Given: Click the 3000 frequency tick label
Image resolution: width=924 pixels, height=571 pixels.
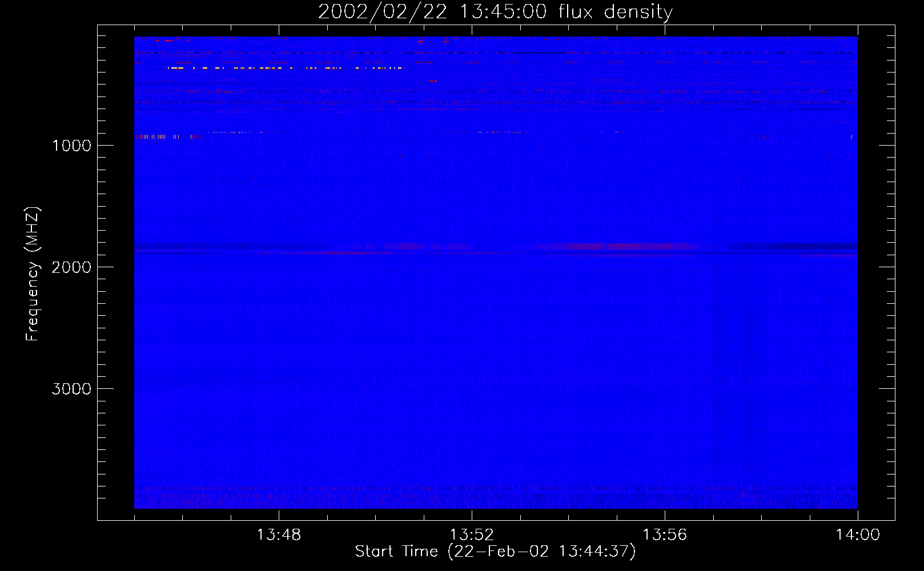Looking at the screenshot, I should coord(71,388).
